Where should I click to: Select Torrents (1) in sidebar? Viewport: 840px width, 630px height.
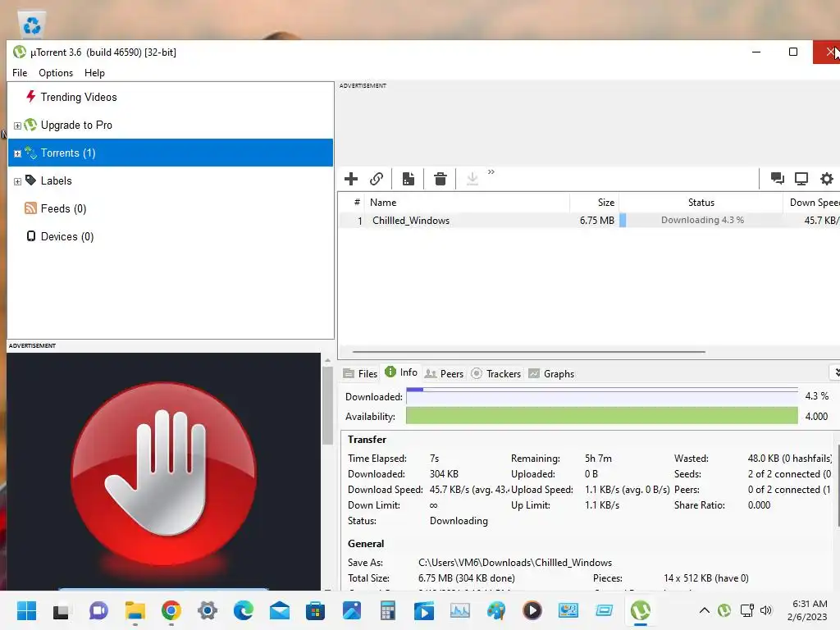coord(171,153)
